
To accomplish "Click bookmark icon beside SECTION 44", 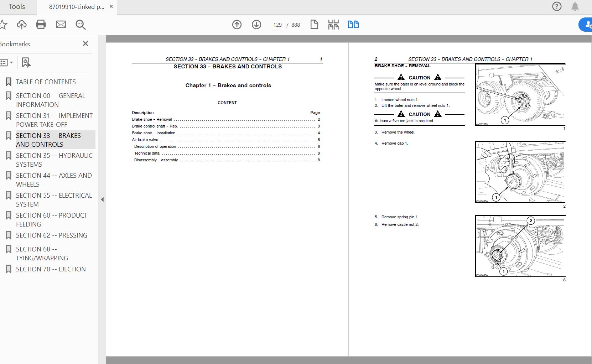I will coord(9,176).
